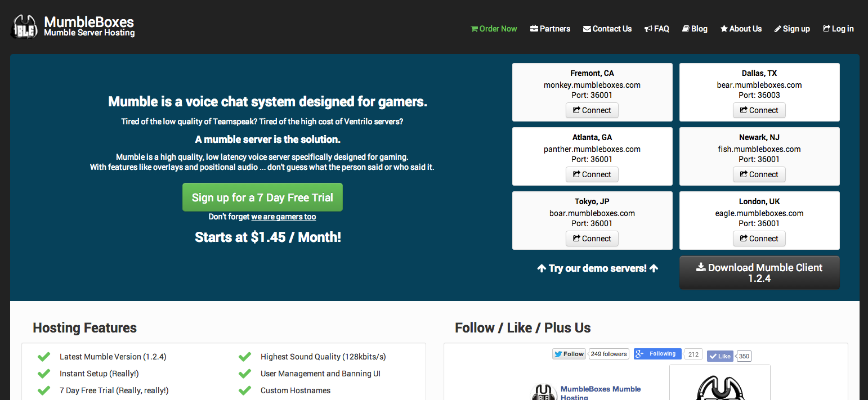Click monkey.mumbleboxes.com hostname text
Screen dimensions: 868x400
pos(592,85)
